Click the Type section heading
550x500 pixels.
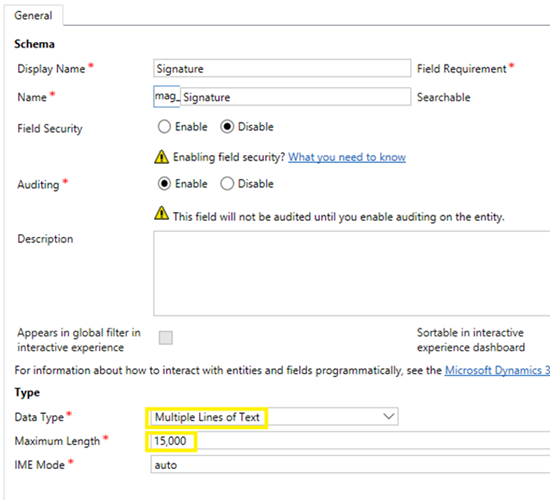27,392
